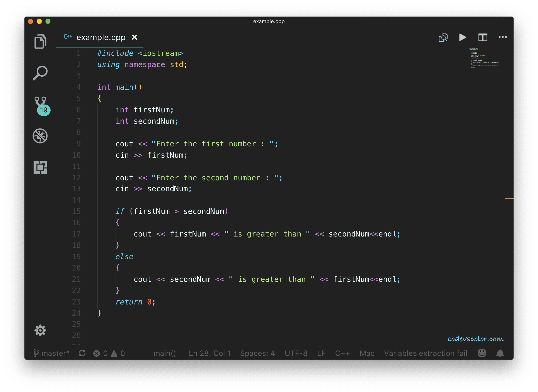Click the find-in-file preview icon

click(x=443, y=37)
